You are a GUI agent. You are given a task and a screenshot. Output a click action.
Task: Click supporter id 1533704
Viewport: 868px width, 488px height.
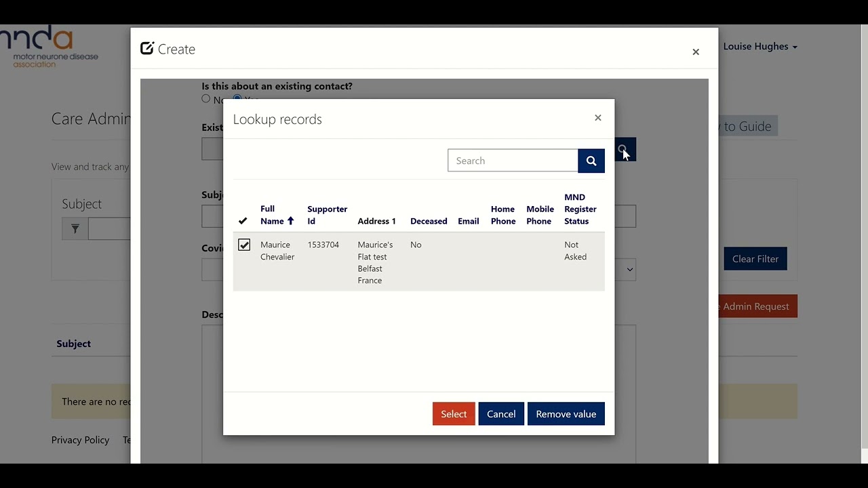coord(323,245)
